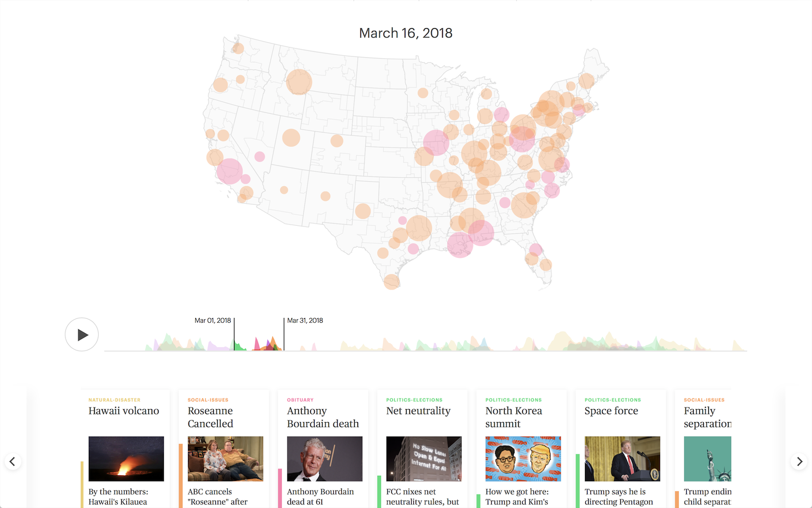Click the Mar 01, 2018 marker on the timeline

tap(234, 333)
